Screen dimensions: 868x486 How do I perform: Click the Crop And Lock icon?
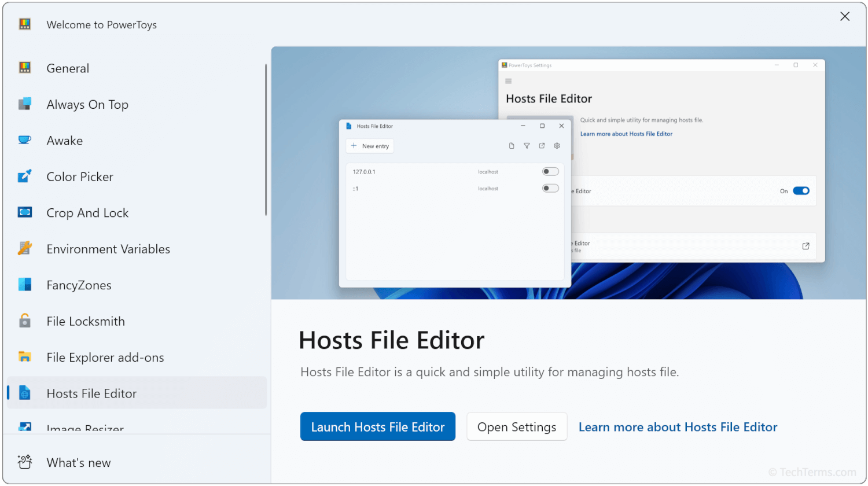pos(24,212)
